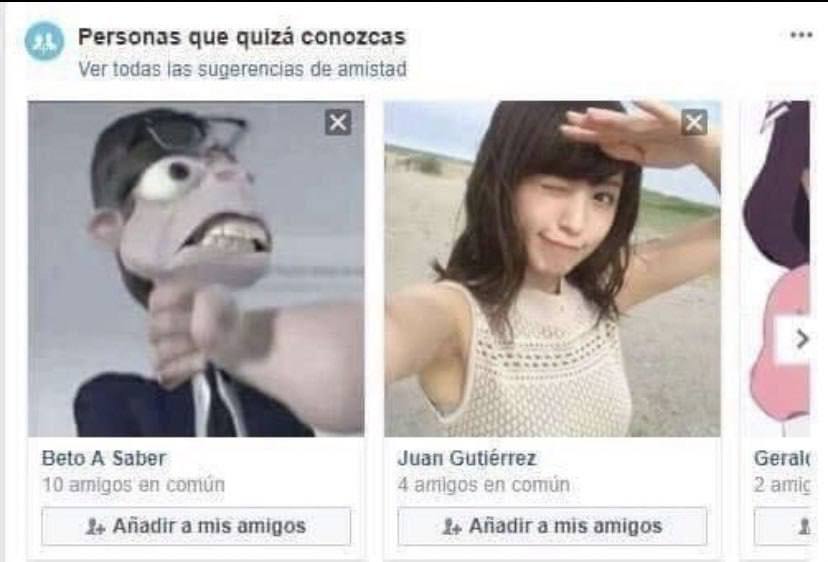Dismiss Juan Gutiérrez suggestion with X
The image size is (828, 562).
pos(694,123)
